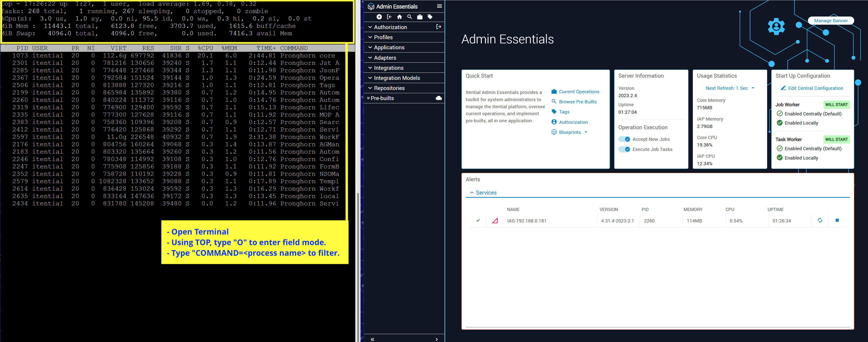868x342 pixels.
Task: Click the plus create icon in sidebar toolbar
Action: [379, 17]
